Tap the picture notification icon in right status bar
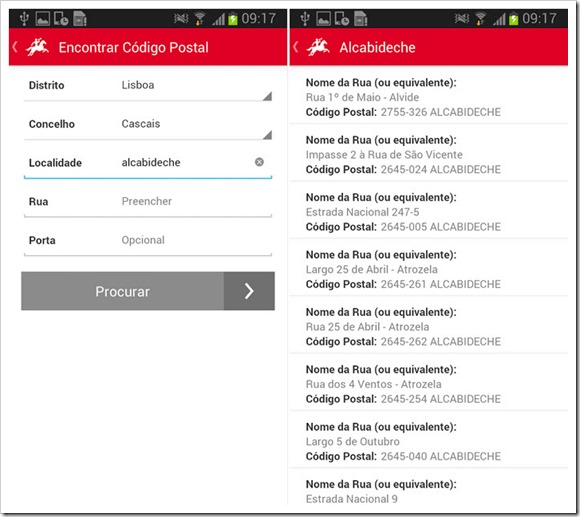The image size is (580, 517). (323, 18)
